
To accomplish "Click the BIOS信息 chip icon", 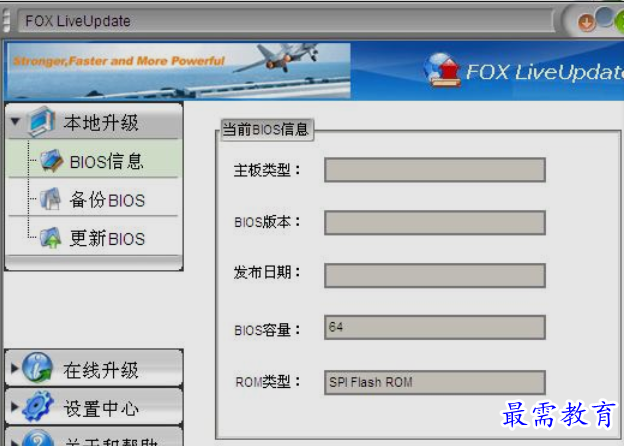I will (x=51, y=160).
